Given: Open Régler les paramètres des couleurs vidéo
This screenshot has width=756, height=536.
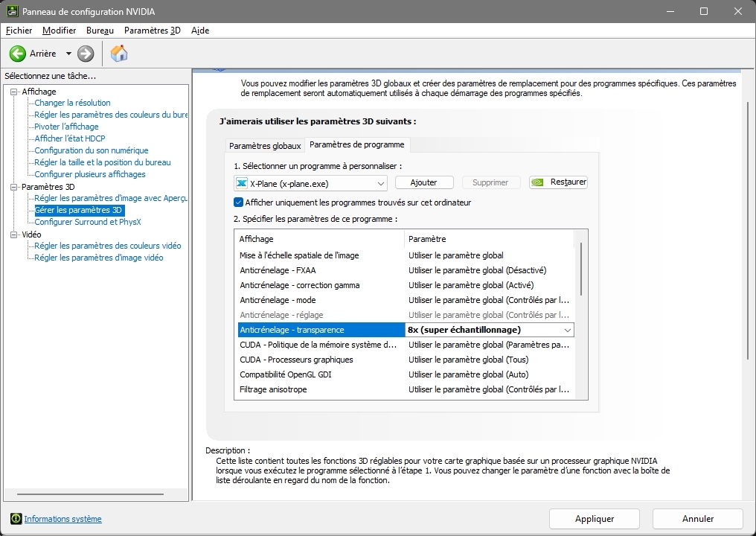Looking at the screenshot, I should (108, 246).
